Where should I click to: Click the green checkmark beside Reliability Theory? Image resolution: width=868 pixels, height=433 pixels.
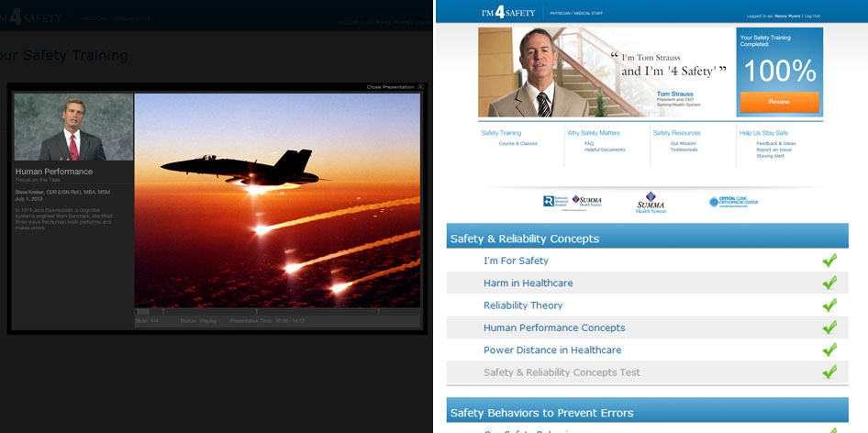coord(829,305)
